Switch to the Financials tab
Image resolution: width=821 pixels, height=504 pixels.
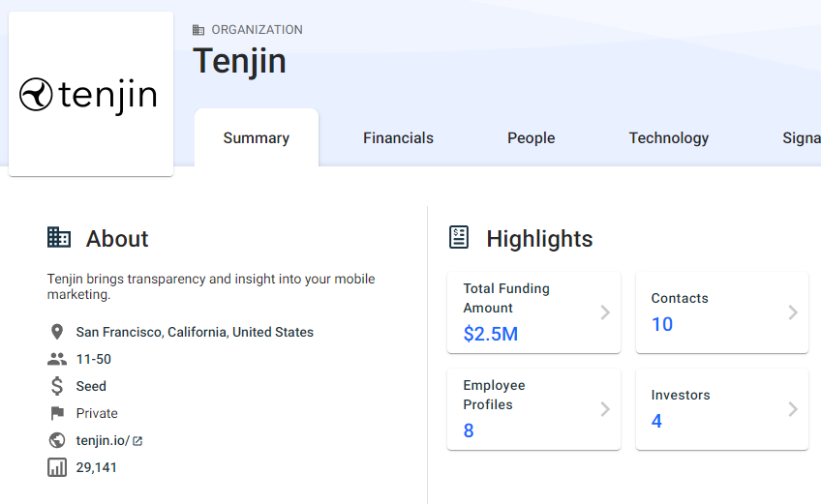click(x=398, y=138)
